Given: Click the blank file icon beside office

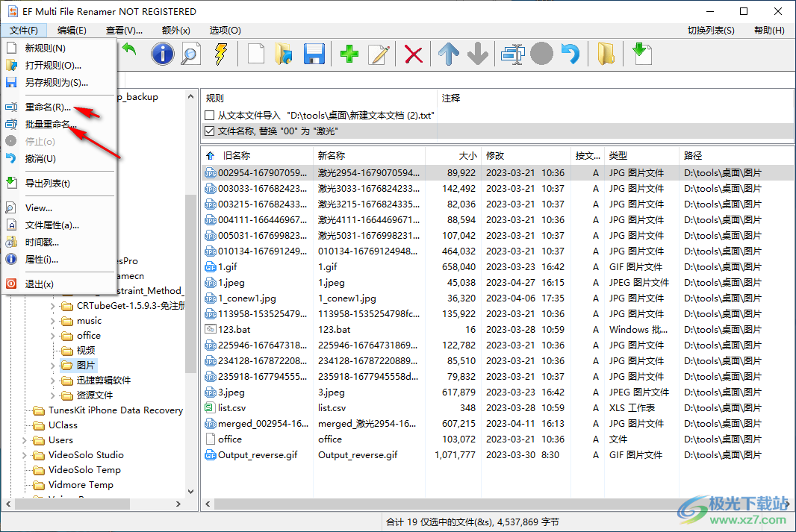Looking at the screenshot, I should 210,439.
